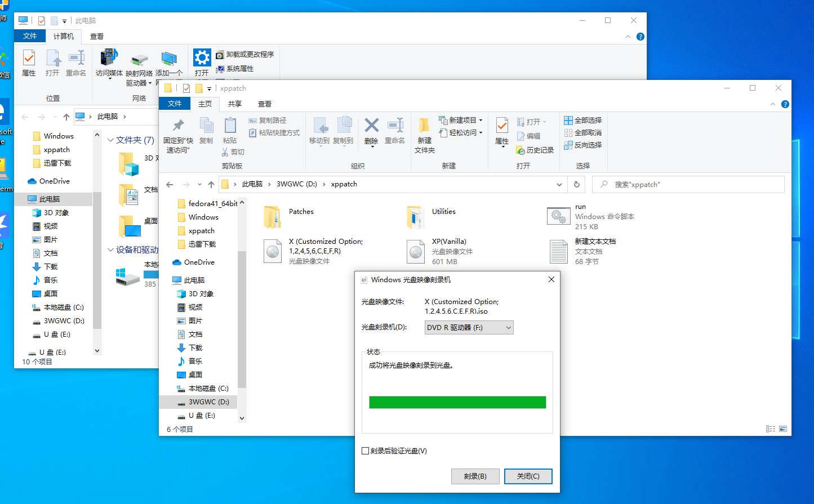The height and width of the screenshot is (504, 814).
Task: Collapse the 设备和驱动器 group in 此电脑
Action: tap(110, 250)
